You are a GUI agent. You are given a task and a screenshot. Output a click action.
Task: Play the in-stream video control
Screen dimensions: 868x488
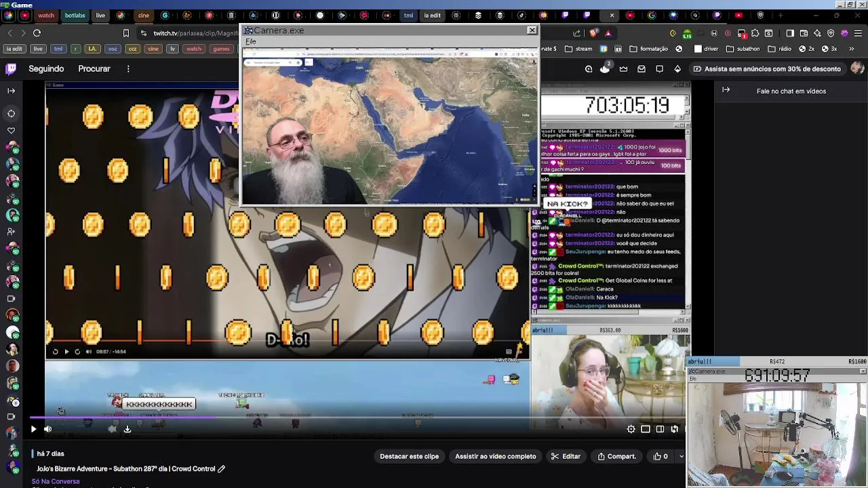[66, 351]
